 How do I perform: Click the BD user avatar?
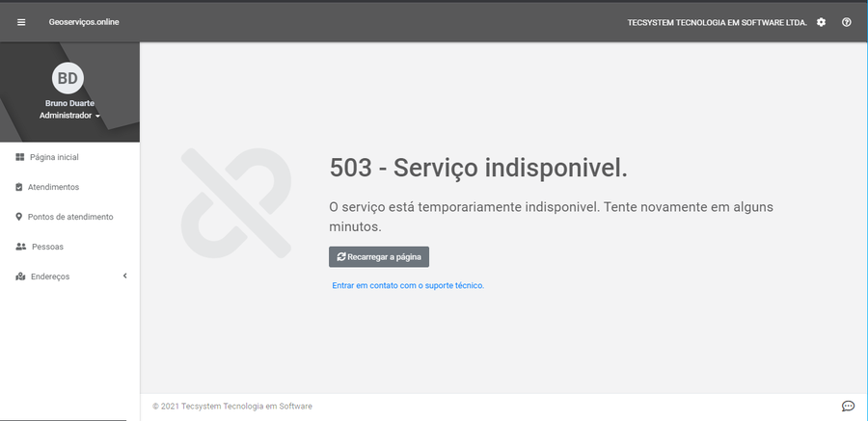pos(68,78)
